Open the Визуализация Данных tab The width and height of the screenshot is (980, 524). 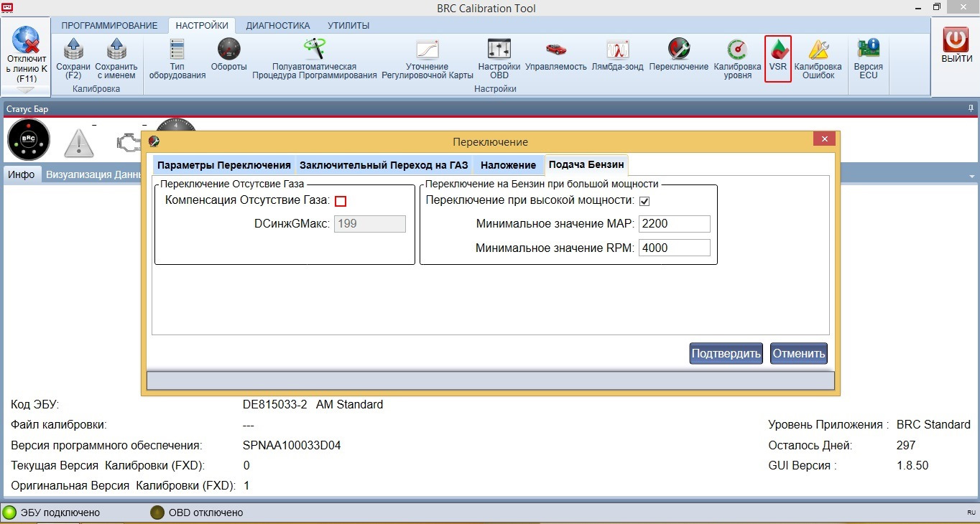pos(92,174)
